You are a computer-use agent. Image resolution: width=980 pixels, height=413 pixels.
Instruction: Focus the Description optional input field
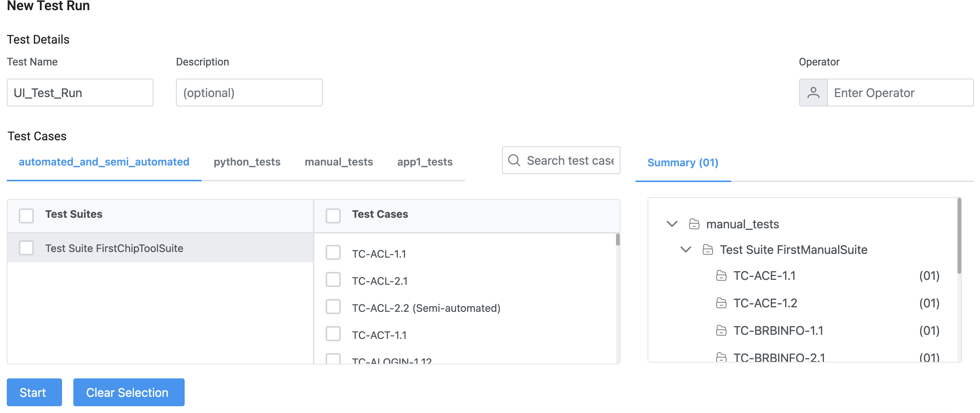249,93
